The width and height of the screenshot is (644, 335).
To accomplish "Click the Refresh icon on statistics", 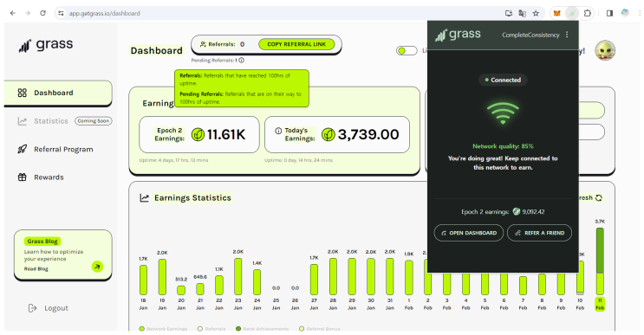I will pyautogui.click(x=599, y=198).
